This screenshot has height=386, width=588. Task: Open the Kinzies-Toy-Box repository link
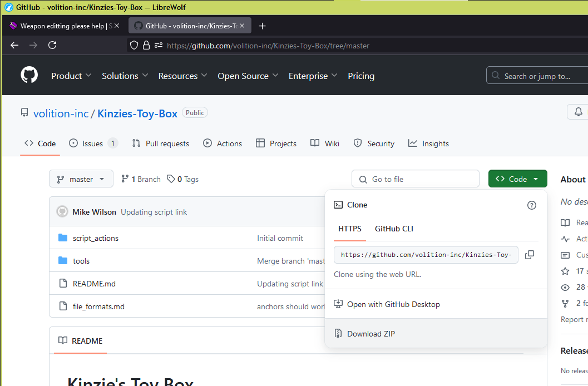[137, 113]
